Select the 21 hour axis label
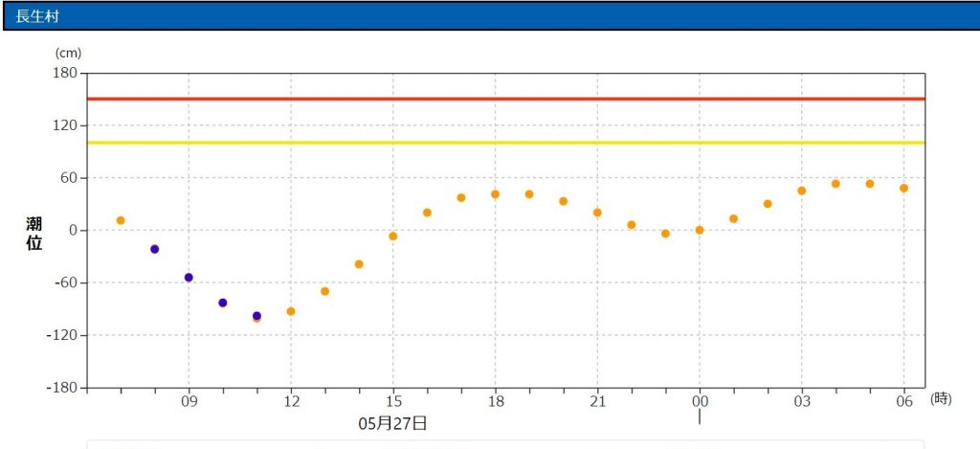This screenshot has width=980, height=449. pos(597,401)
